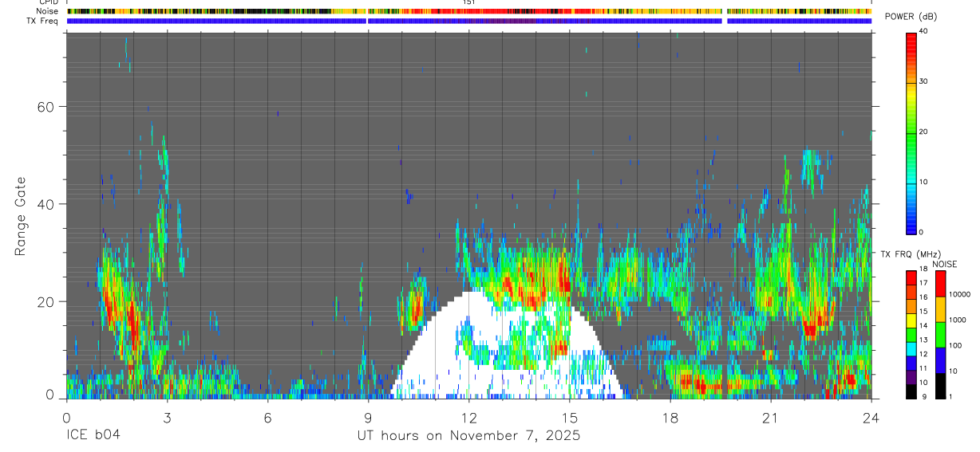
Task: Select the red top segment of the NOISE scale
Action: coord(939,284)
